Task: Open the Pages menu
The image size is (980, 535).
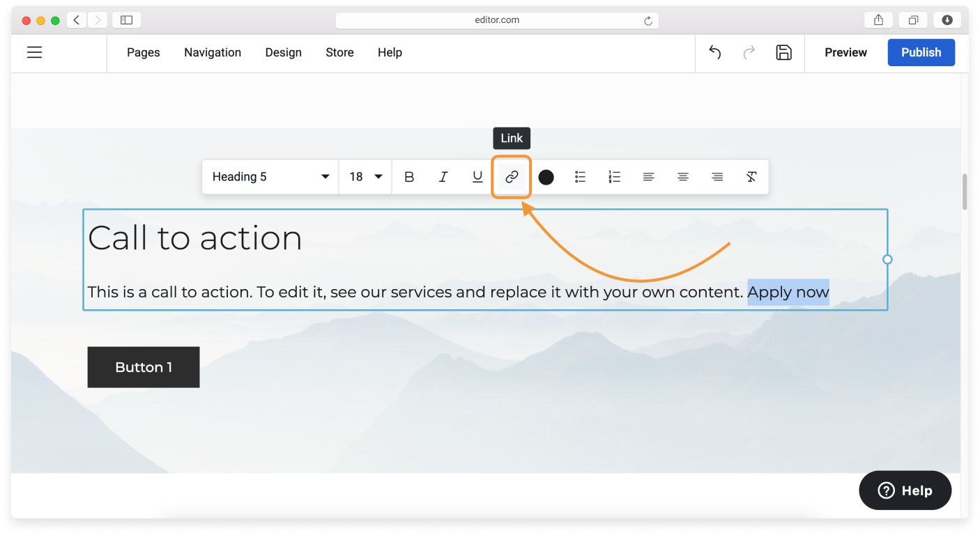Action: click(x=143, y=52)
